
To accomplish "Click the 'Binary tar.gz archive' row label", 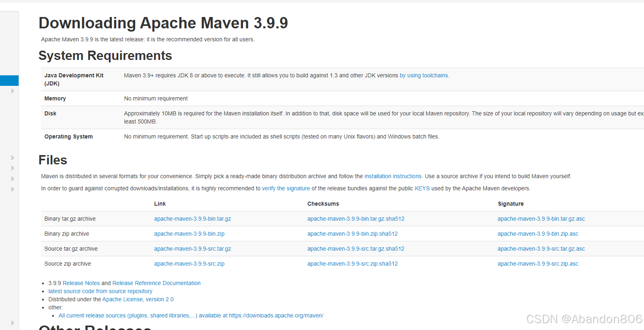I will pyautogui.click(x=70, y=219).
